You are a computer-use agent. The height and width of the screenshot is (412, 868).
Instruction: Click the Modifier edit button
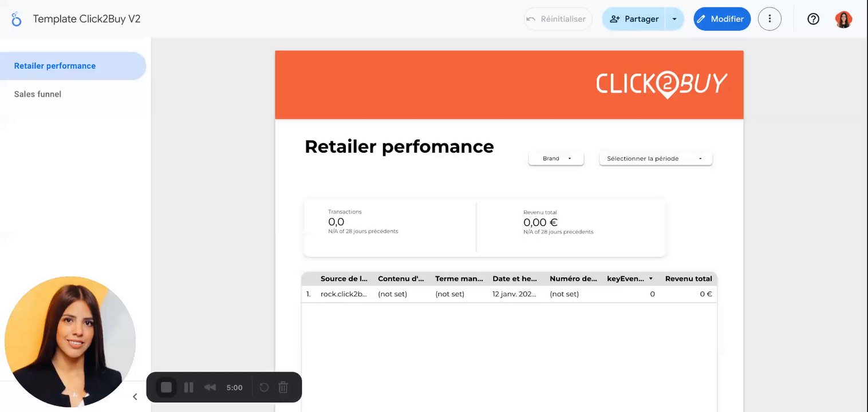pyautogui.click(x=722, y=19)
